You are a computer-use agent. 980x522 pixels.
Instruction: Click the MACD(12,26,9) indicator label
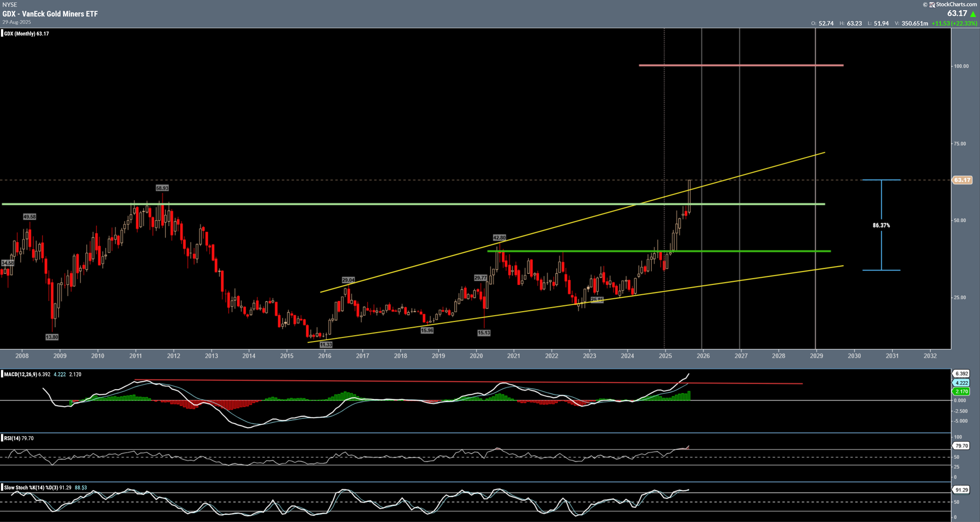point(20,374)
